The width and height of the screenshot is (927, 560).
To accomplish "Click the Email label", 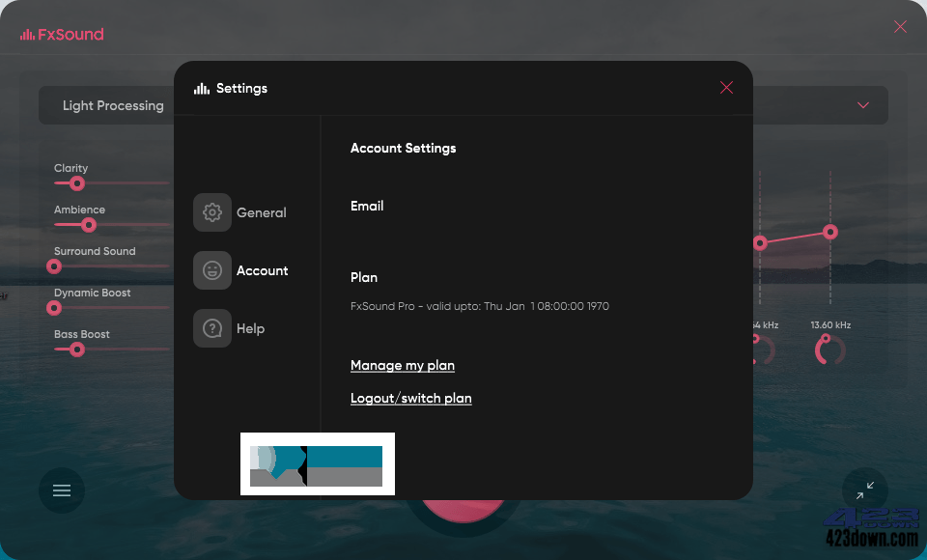I will click(x=367, y=206).
